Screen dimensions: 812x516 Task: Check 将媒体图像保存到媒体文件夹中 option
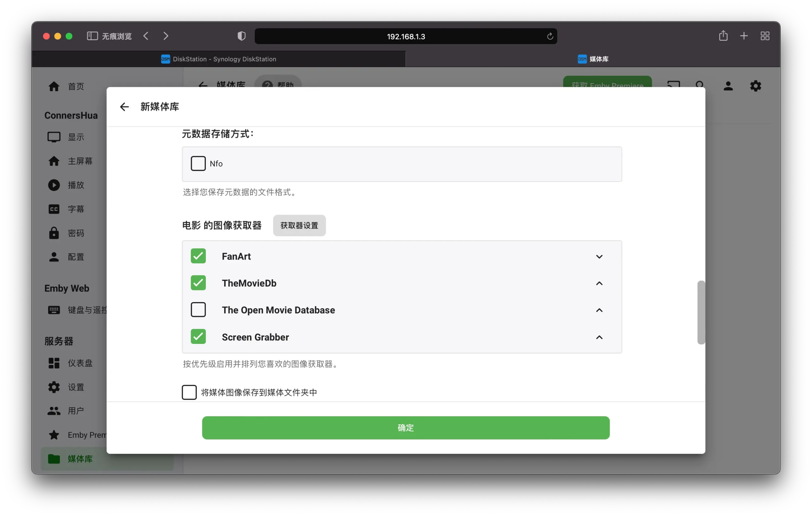coord(189,392)
